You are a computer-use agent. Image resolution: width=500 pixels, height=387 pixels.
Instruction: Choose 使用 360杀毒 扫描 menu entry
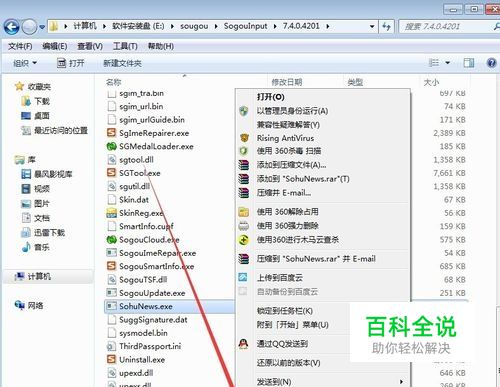pyautogui.click(x=289, y=151)
